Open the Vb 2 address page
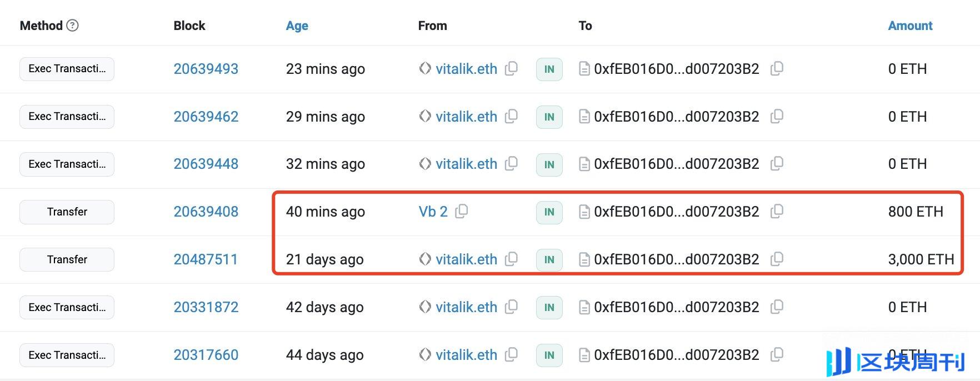980x381 pixels. click(433, 211)
